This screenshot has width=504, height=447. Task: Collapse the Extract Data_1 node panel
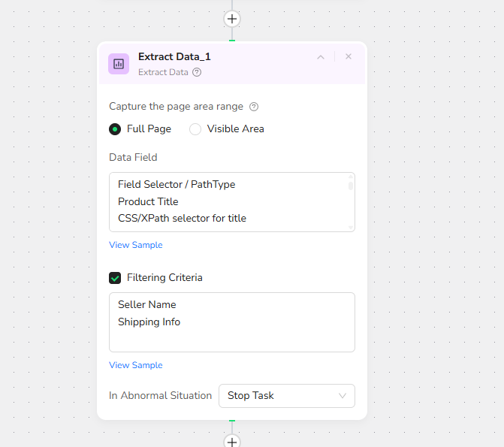pos(321,57)
